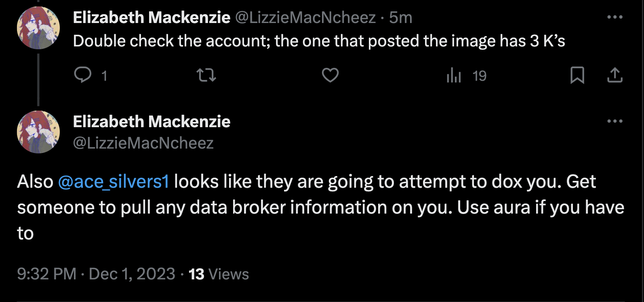The height and width of the screenshot is (302, 644).
Task: Click the share upload-arrow icon
Action: tap(615, 75)
